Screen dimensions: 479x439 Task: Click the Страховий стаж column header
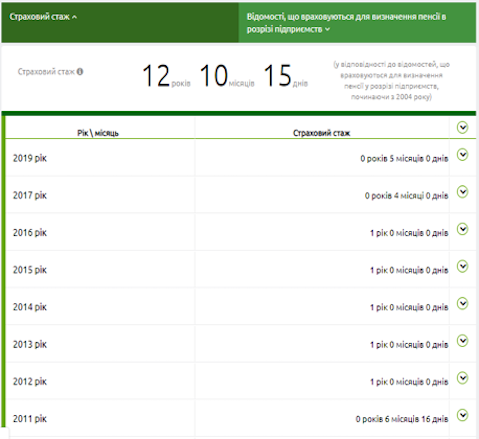321,133
